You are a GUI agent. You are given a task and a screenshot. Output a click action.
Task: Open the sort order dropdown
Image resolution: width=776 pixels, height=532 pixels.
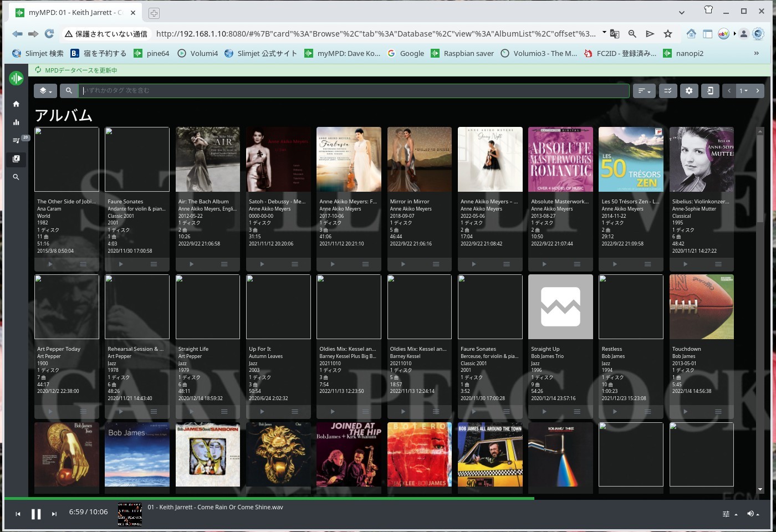(644, 91)
